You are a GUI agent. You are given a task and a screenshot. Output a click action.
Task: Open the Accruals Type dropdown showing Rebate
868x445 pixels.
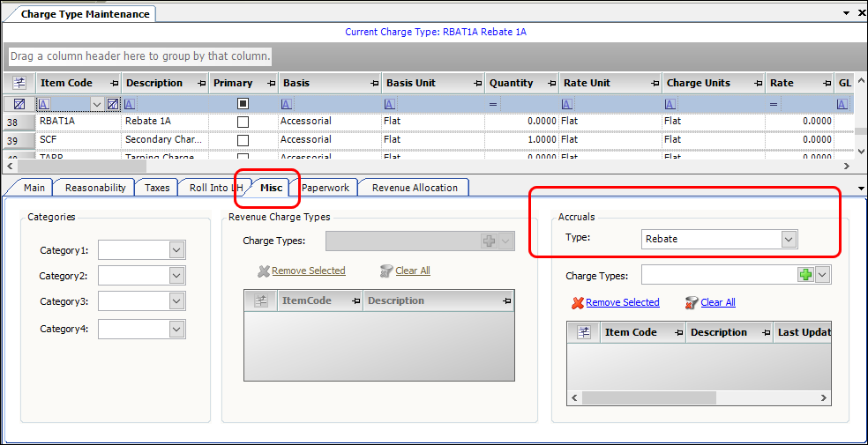tap(789, 239)
